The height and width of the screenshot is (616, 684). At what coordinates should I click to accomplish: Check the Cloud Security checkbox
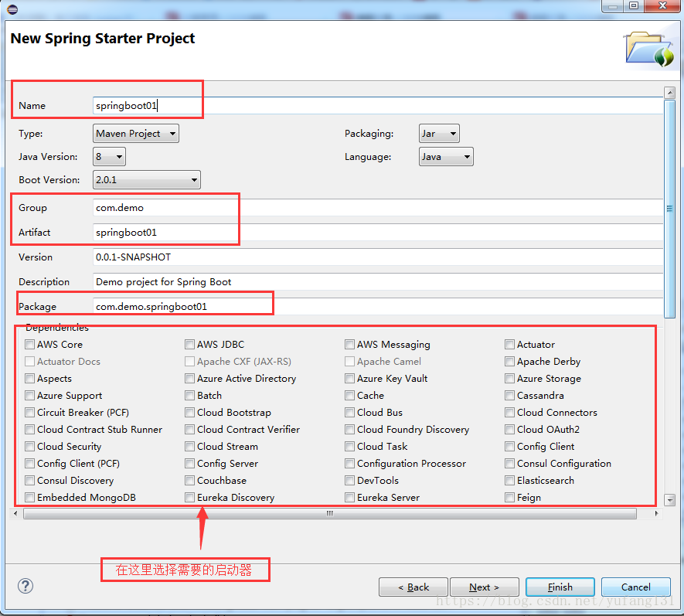29,446
